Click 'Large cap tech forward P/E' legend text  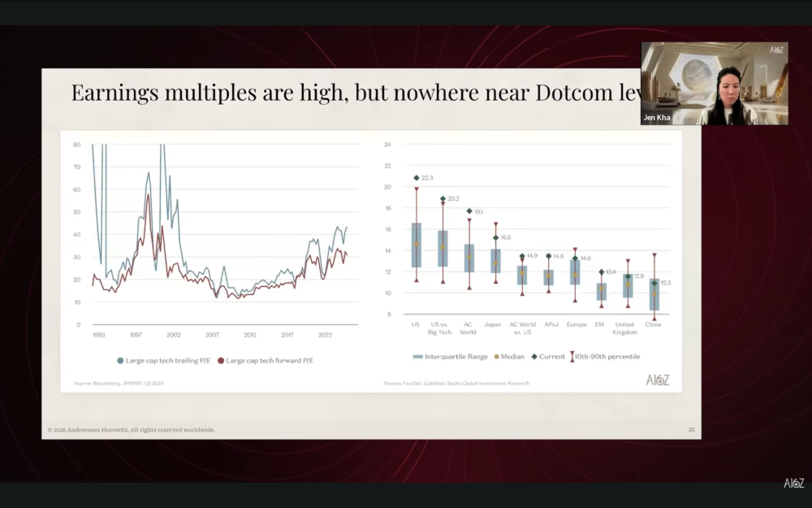270,361
